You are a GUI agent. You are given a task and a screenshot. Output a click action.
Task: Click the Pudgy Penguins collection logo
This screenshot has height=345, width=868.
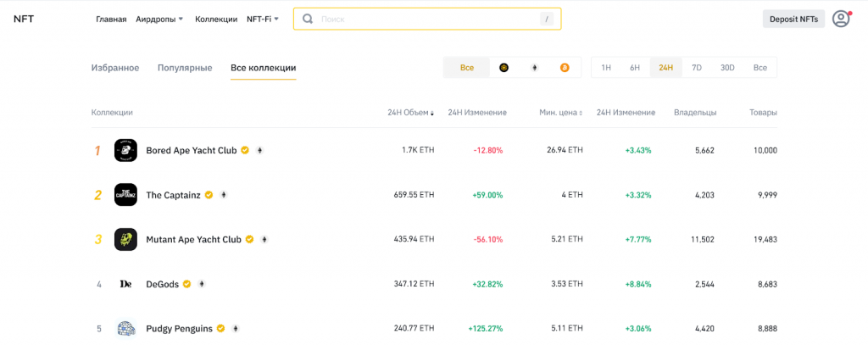click(125, 328)
